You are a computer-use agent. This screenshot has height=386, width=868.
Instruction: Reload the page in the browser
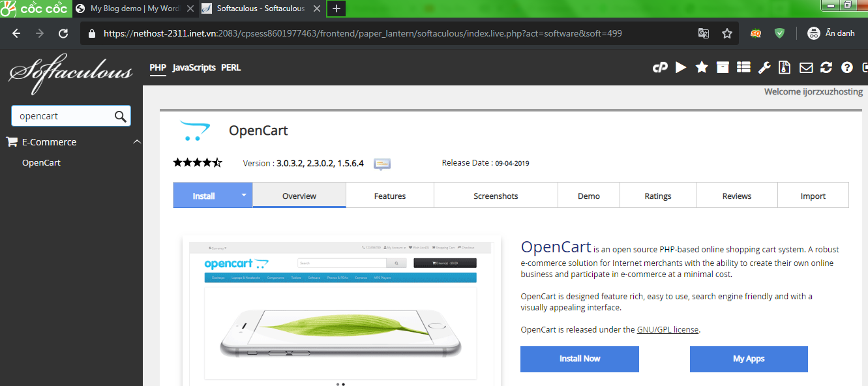[63, 33]
